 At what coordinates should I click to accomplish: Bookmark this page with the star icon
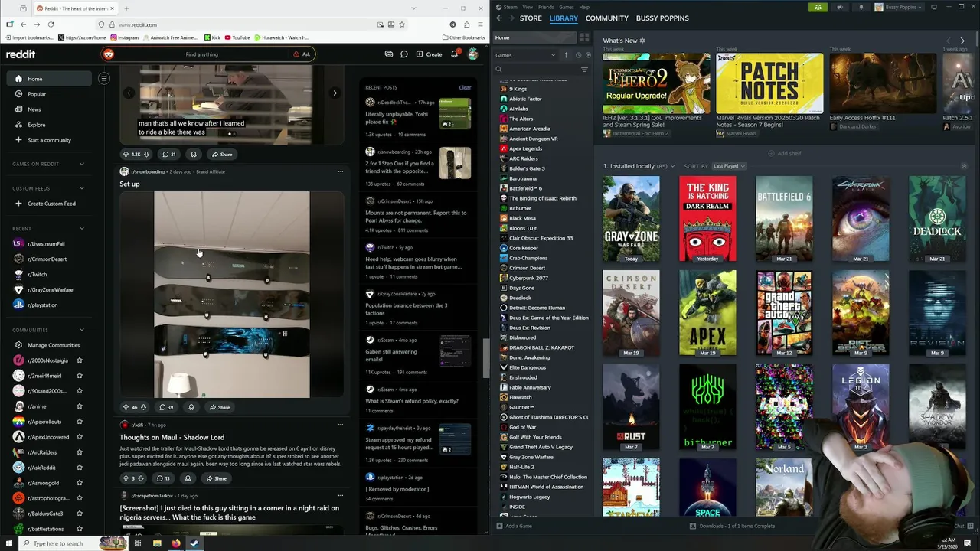coord(402,24)
